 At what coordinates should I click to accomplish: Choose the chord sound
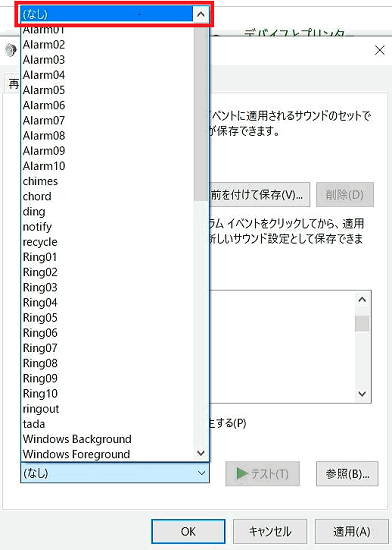pos(107,196)
